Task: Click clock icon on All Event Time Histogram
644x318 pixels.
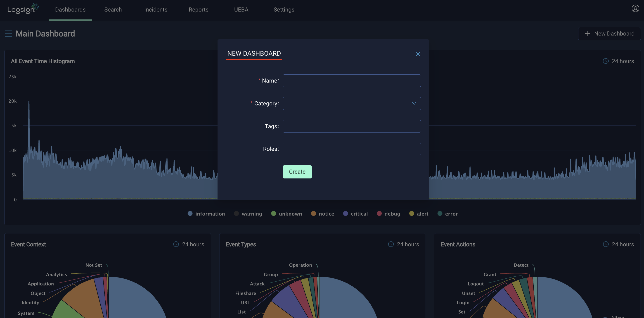Action: [x=606, y=61]
